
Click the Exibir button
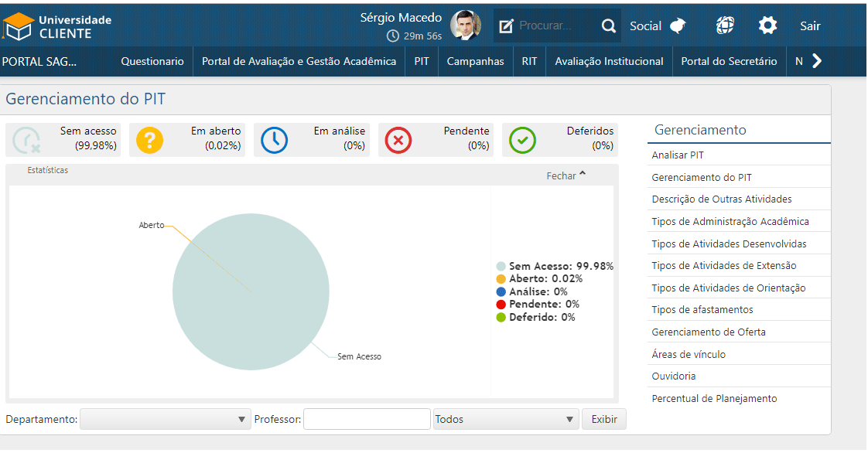[603, 419]
